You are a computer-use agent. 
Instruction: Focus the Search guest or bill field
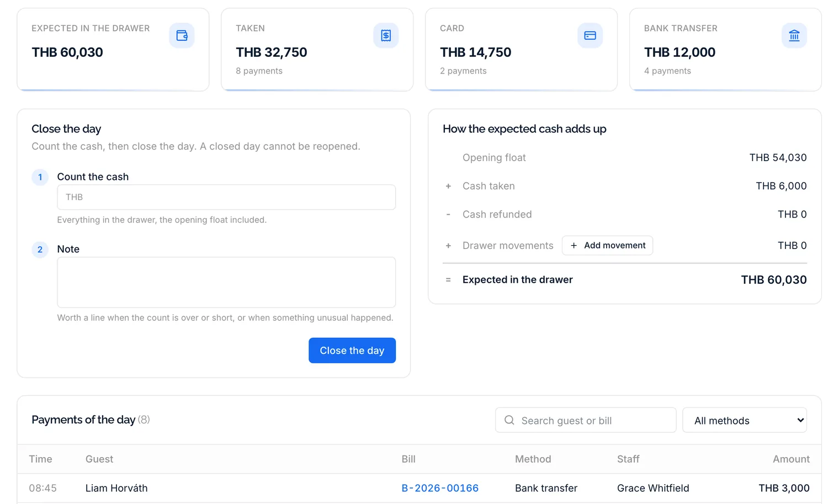click(586, 420)
